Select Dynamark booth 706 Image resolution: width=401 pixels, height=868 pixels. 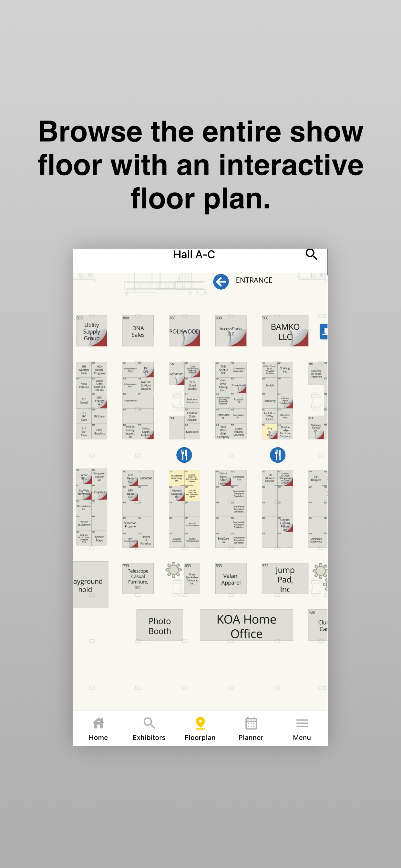177,373
